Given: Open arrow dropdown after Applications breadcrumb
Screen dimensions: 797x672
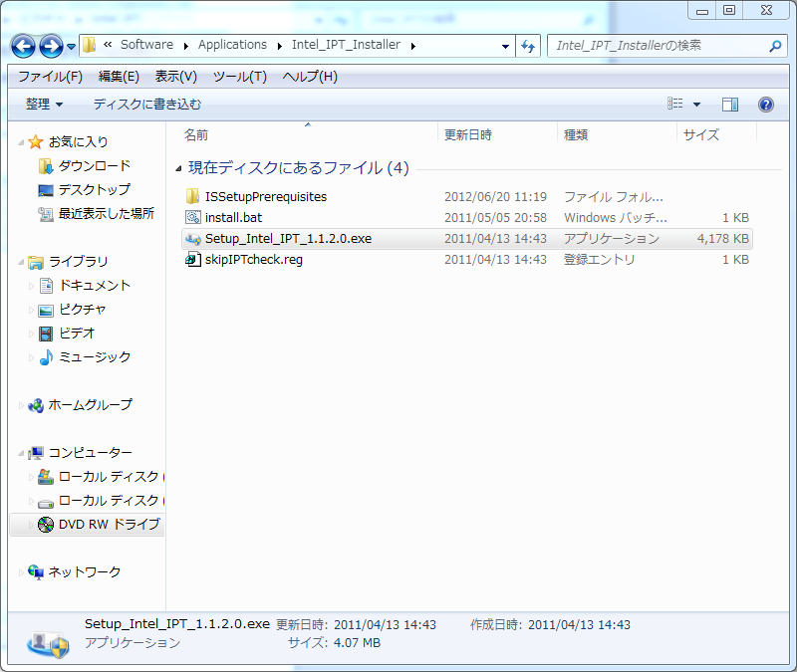Looking at the screenshot, I should pyautogui.click(x=280, y=46).
